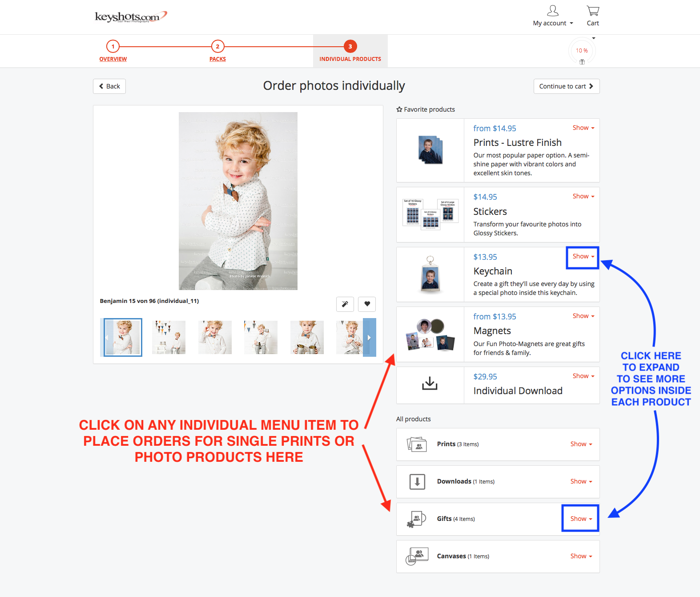Click the previous thumbnails arrow
The width and height of the screenshot is (700, 597).
[106, 337]
